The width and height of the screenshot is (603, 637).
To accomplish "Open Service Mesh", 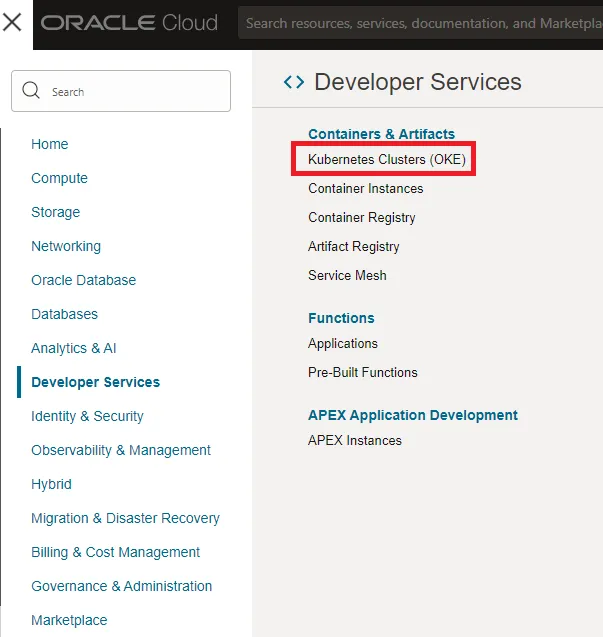I will 347,275.
